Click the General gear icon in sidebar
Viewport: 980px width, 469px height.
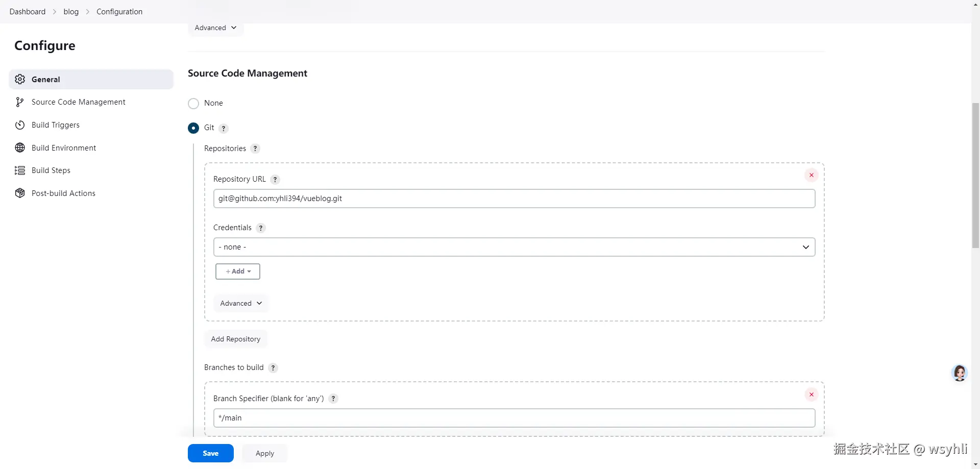click(x=20, y=79)
